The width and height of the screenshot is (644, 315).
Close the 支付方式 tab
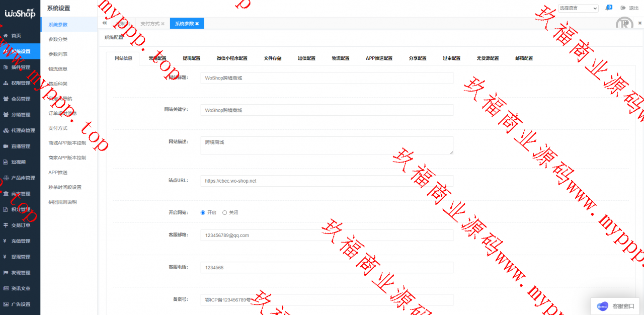(163, 24)
